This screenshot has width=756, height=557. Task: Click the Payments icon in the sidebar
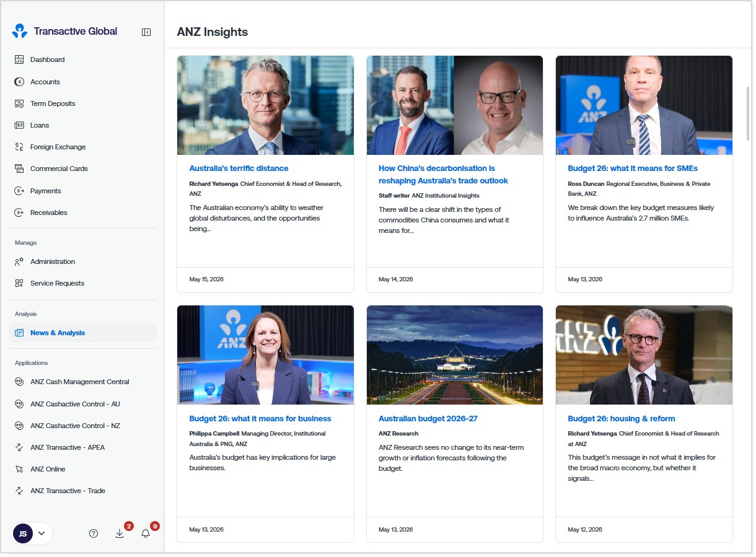(19, 191)
